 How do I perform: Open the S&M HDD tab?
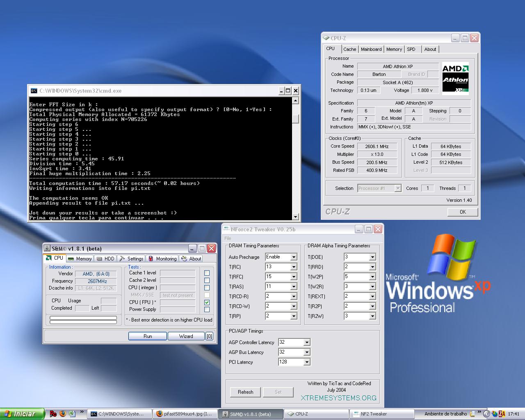105,259
